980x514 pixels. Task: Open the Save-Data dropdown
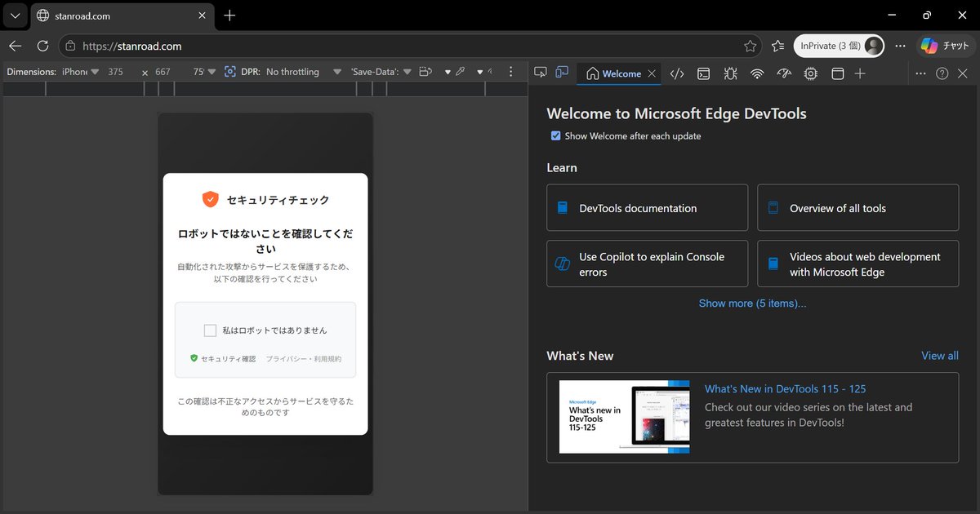[x=381, y=72]
